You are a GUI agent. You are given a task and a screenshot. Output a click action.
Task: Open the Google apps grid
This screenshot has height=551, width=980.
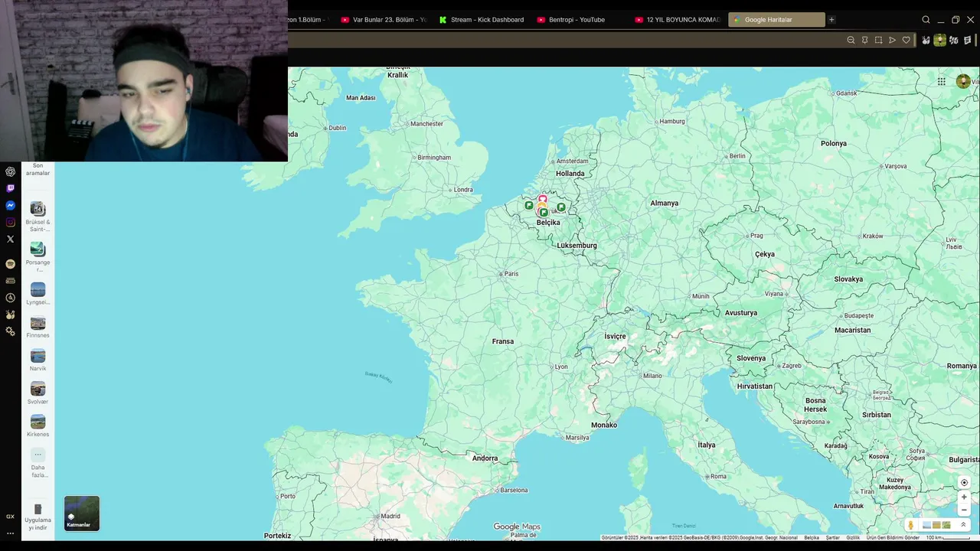coord(941,81)
